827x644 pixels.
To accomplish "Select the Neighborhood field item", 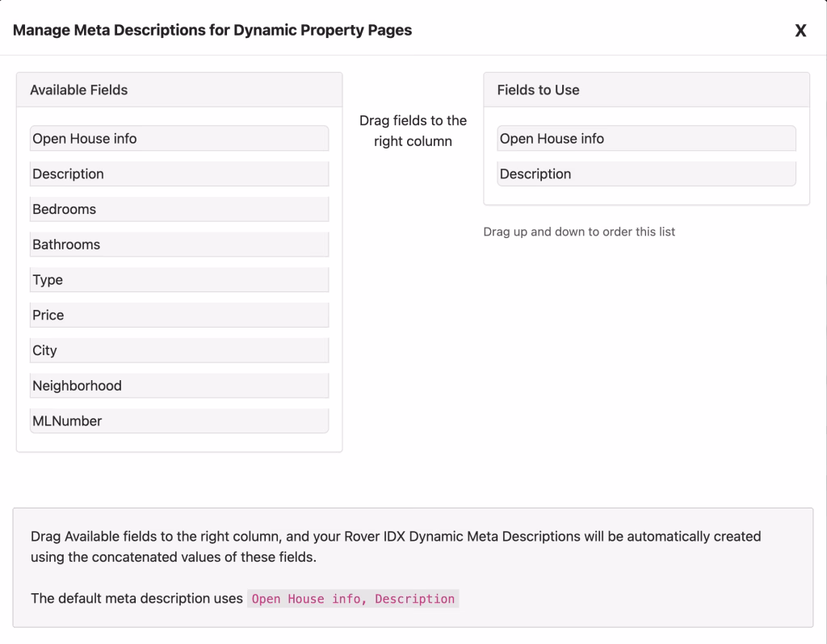I will point(179,386).
